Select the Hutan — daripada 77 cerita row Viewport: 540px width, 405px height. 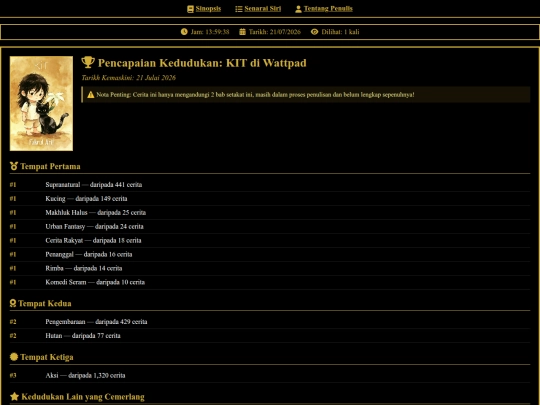point(270,335)
